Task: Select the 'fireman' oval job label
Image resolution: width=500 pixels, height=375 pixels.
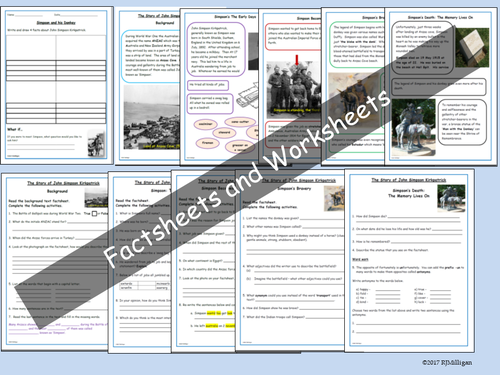Action: click(207, 143)
